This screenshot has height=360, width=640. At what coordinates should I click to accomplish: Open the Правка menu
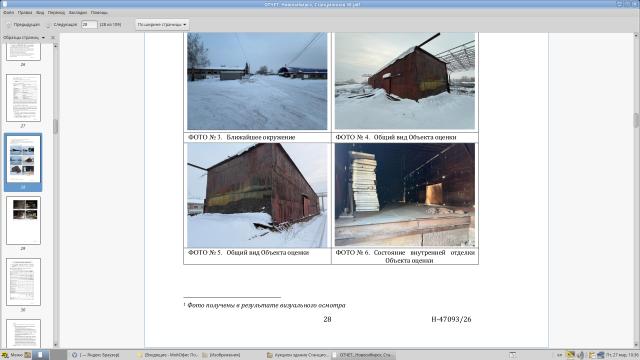25,13
